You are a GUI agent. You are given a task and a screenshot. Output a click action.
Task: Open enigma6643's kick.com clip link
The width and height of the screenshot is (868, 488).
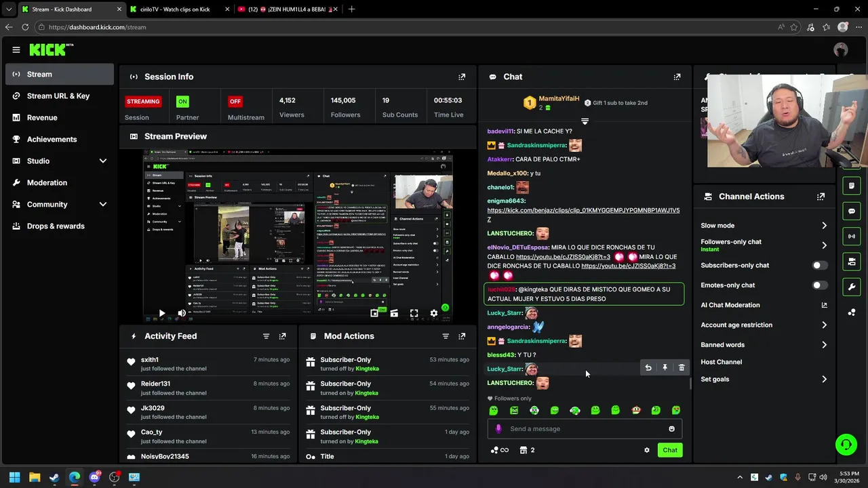583,215
